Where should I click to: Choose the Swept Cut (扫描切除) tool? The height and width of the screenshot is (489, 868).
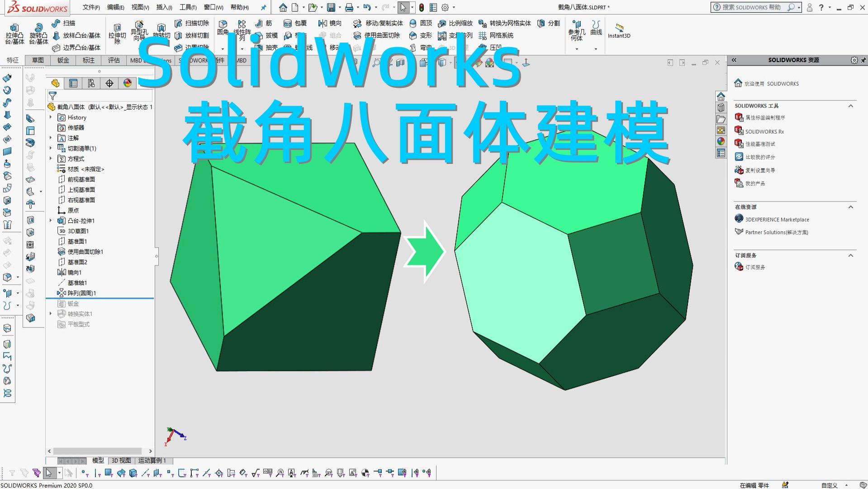192,23
